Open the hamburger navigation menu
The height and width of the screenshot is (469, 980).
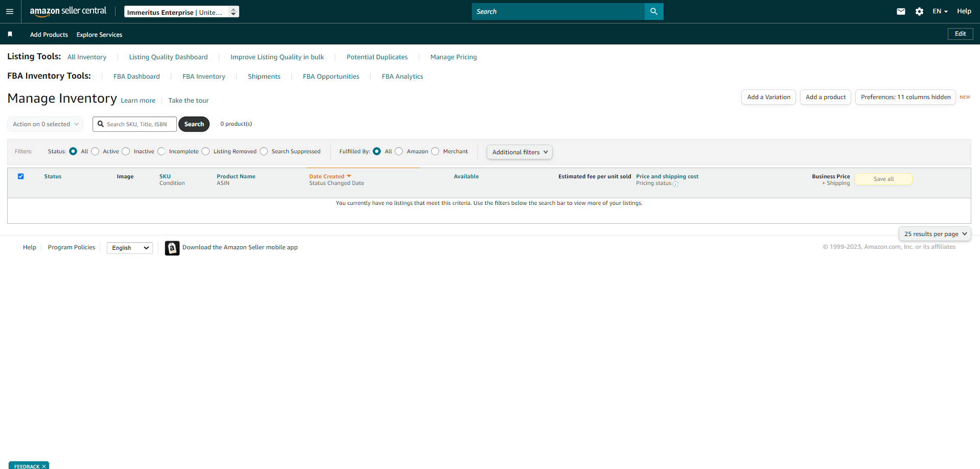pos(10,11)
